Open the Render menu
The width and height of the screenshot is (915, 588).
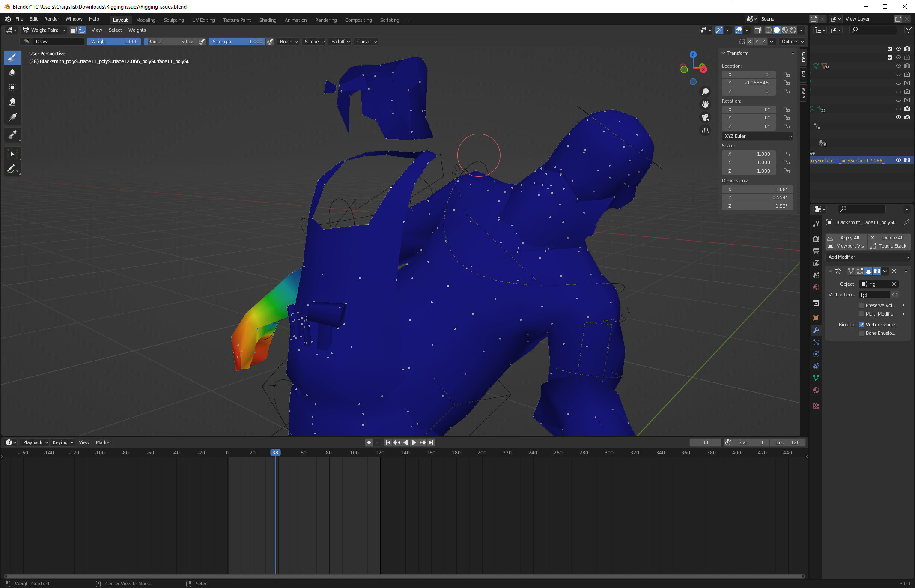coord(51,19)
